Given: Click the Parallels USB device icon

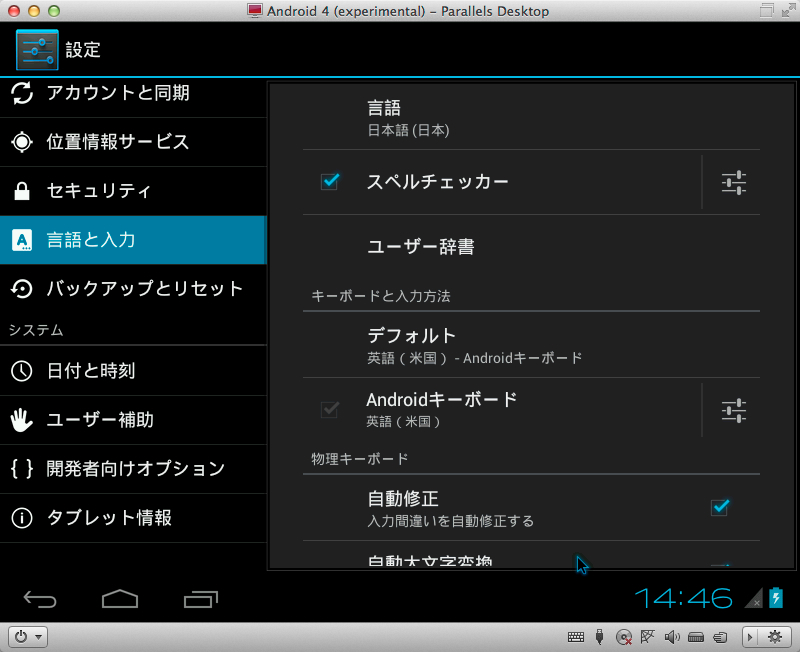Looking at the screenshot, I should click(x=599, y=637).
